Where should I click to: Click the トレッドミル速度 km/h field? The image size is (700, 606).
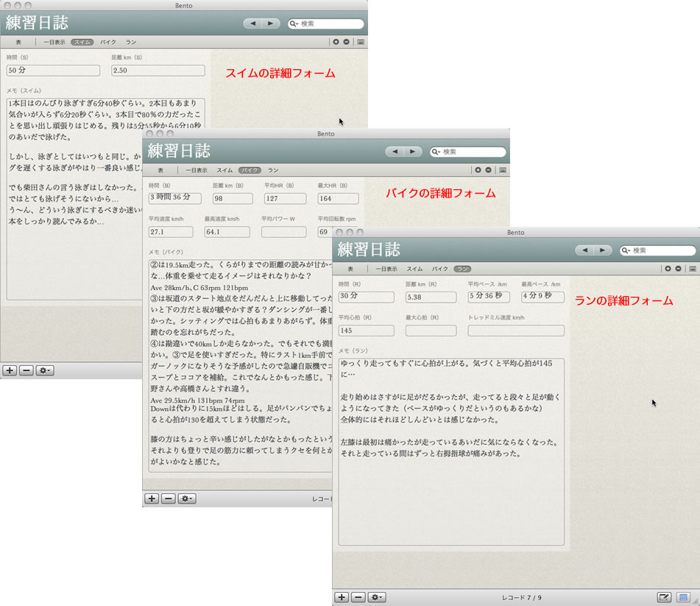pyautogui.click(x=515, y=331)
